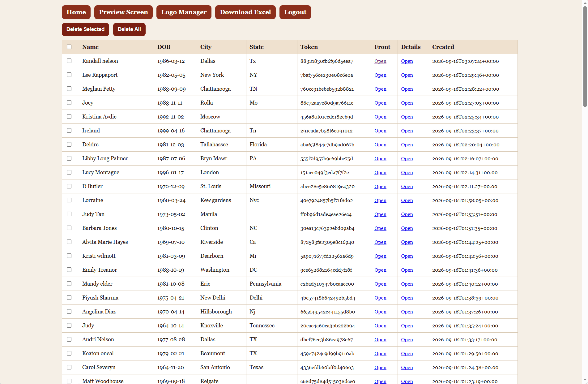Log out using the Logout button

click(x=295, y=12)
